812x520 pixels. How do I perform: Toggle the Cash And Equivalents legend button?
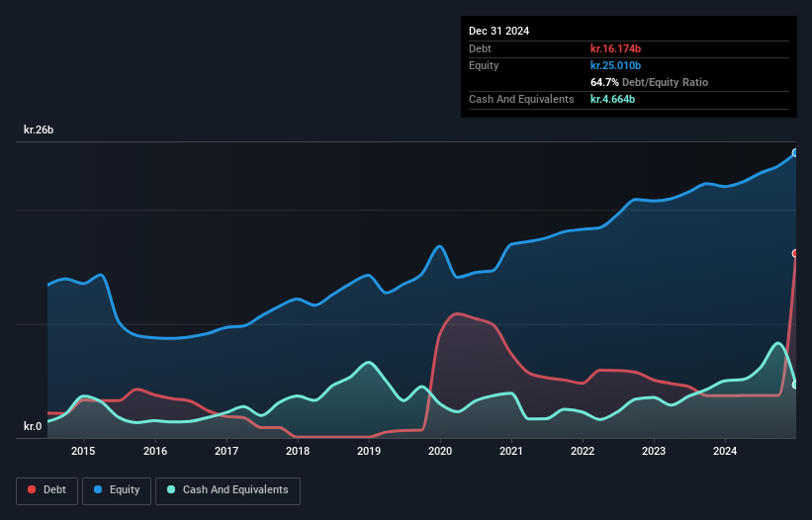click(227, 490)
